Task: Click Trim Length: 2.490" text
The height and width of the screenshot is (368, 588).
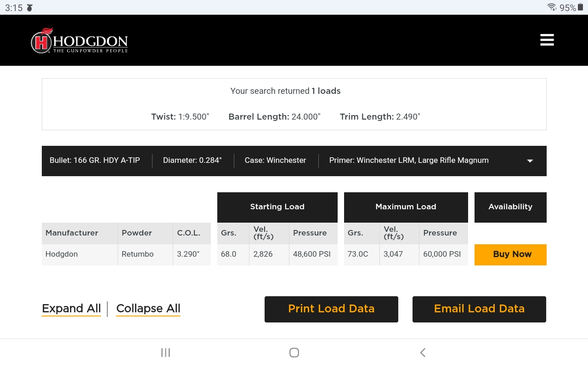Action: coord(380,117)
